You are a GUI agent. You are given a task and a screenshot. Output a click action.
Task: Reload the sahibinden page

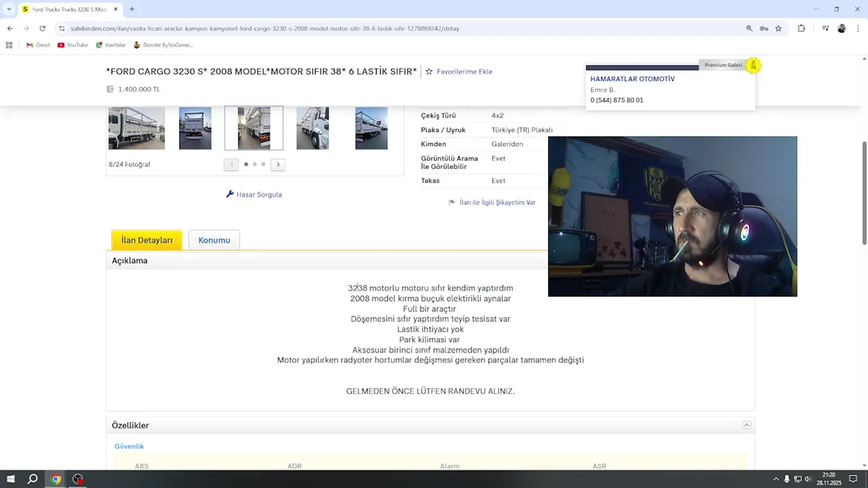[42, 28]
